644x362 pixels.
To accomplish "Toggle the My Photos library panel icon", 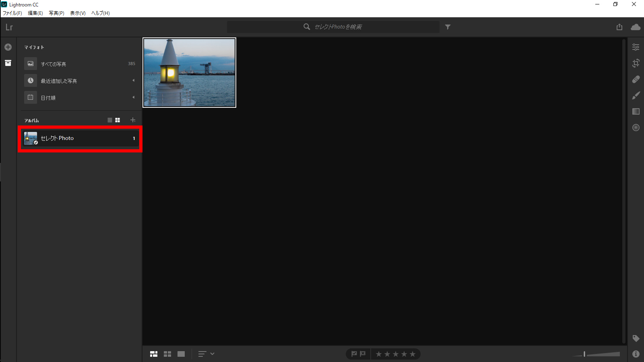I will pos(8,63).
